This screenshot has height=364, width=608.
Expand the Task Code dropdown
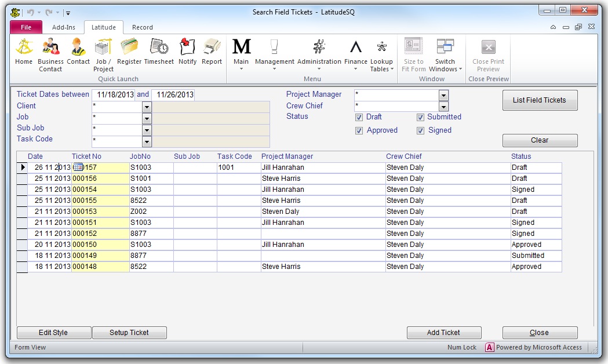147,141
